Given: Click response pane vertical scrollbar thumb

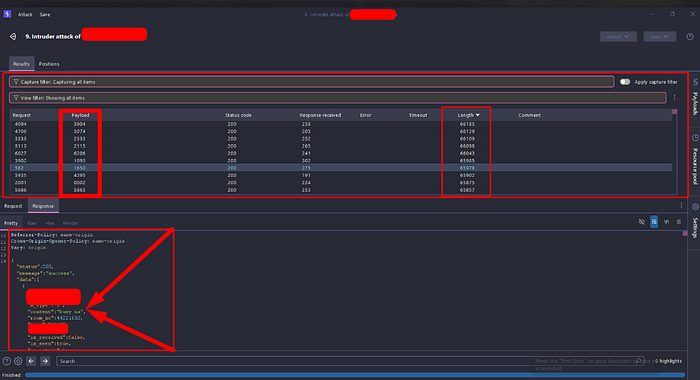Looking at the screenshot, I should [685, 234].
